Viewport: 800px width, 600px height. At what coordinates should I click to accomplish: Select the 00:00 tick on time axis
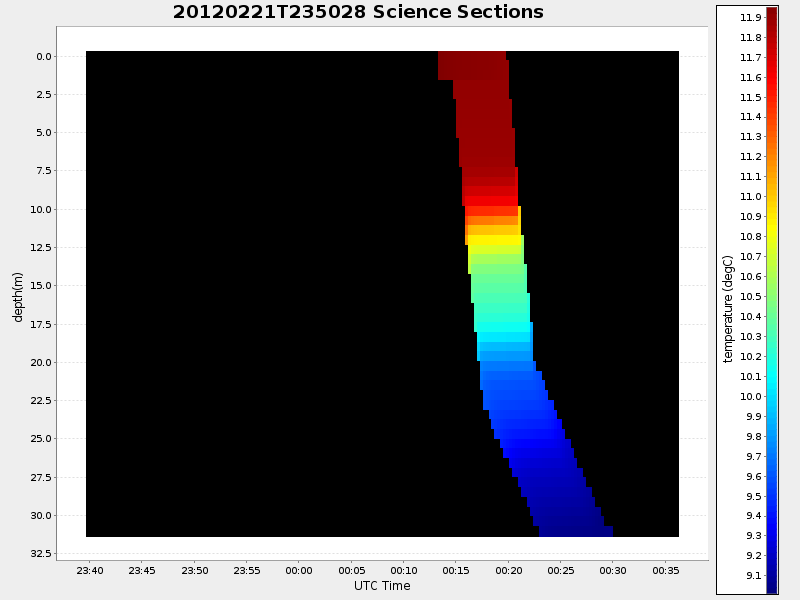pos(299,570)
